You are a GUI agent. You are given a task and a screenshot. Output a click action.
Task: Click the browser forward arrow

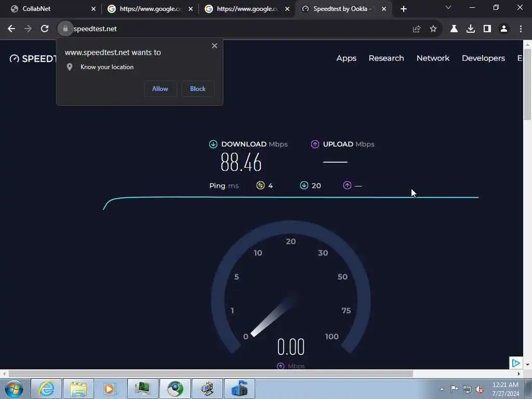pyautogui.click(x=28, y=29)
